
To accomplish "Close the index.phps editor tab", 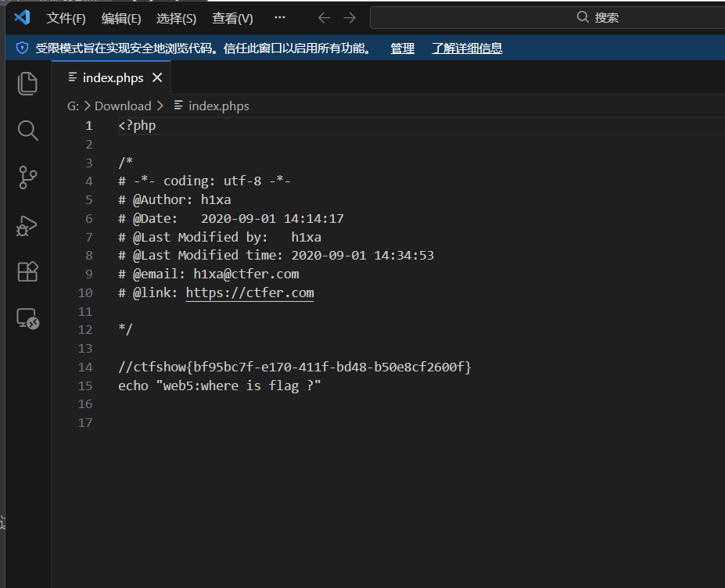I will coord(157,77).
